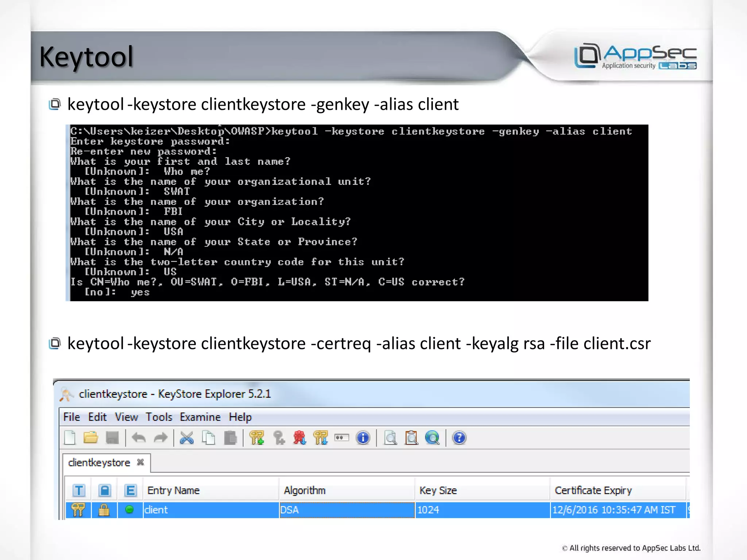Viewport: 747px width, 560px height.
Task: Sort by Entry Name column header
Action: (x=211, y=490)
